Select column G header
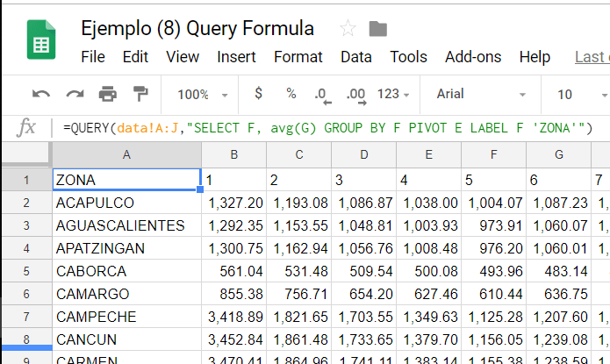 coord(558,154)
